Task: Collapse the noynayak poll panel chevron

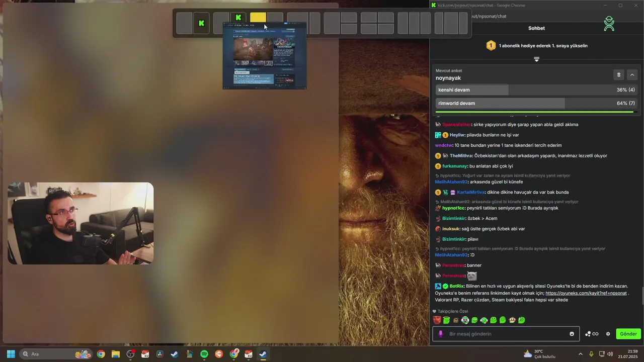Action: point(632,75)
